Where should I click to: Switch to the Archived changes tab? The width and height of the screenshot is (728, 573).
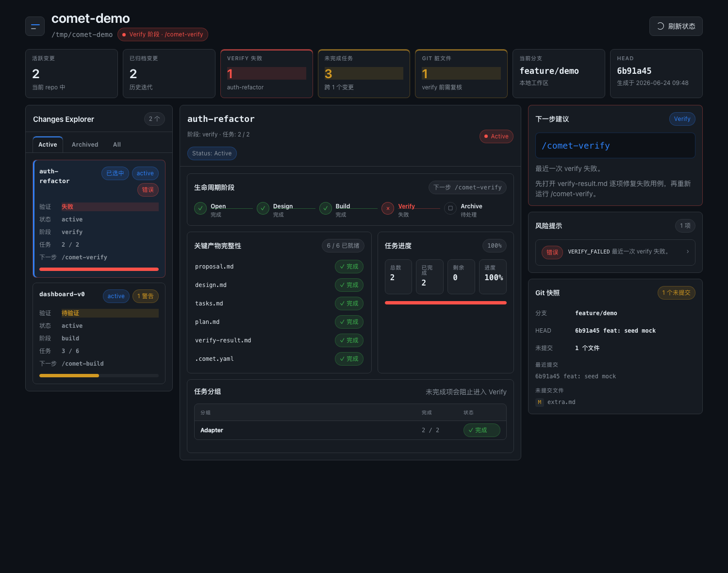click(x=85, y=145)
